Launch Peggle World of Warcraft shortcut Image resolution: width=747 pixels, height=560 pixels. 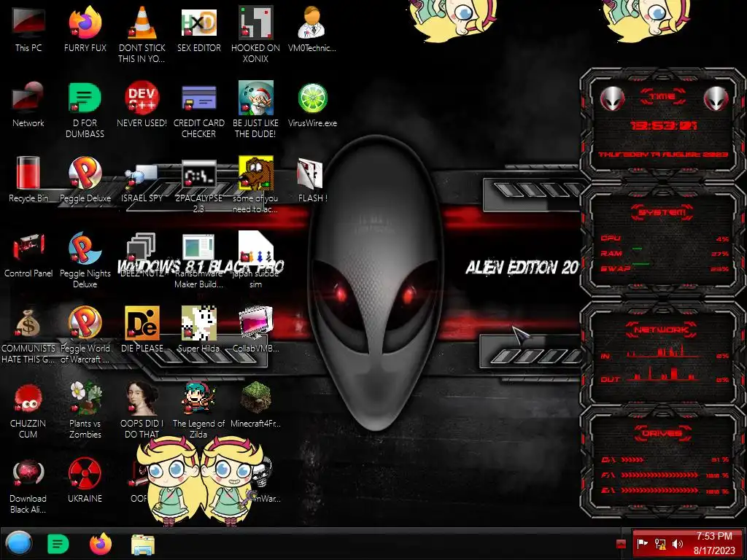click(85, 335)
